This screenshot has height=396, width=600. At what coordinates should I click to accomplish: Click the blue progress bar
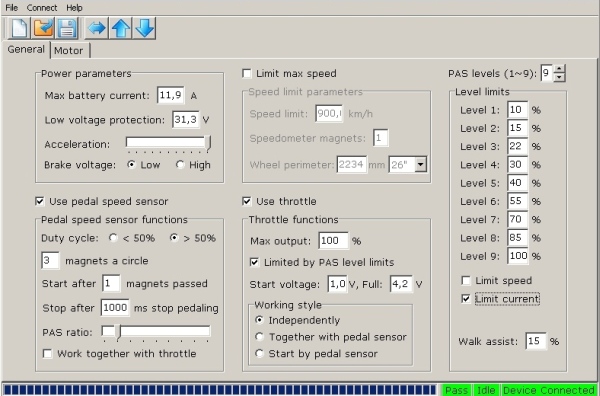220,390
